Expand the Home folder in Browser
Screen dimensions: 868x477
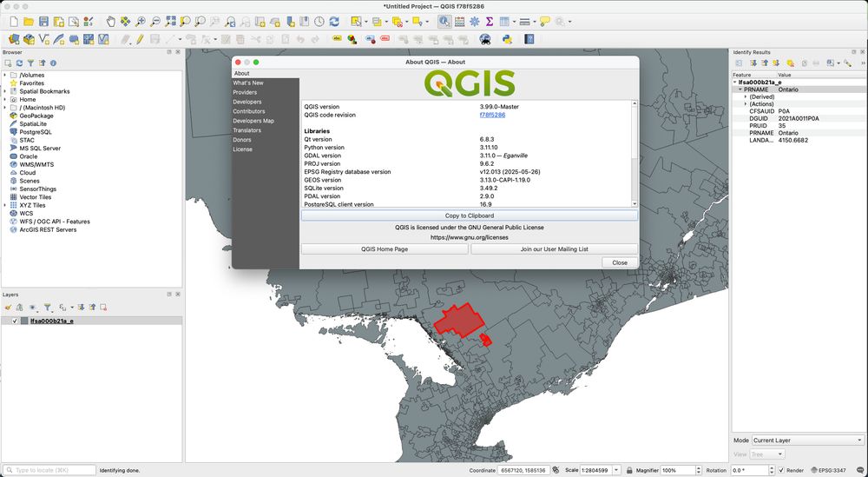(5, 99)
